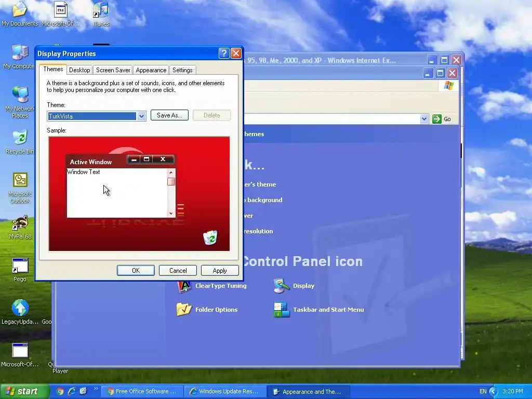Switch to the Settings tab

click(x=182, y=70)
